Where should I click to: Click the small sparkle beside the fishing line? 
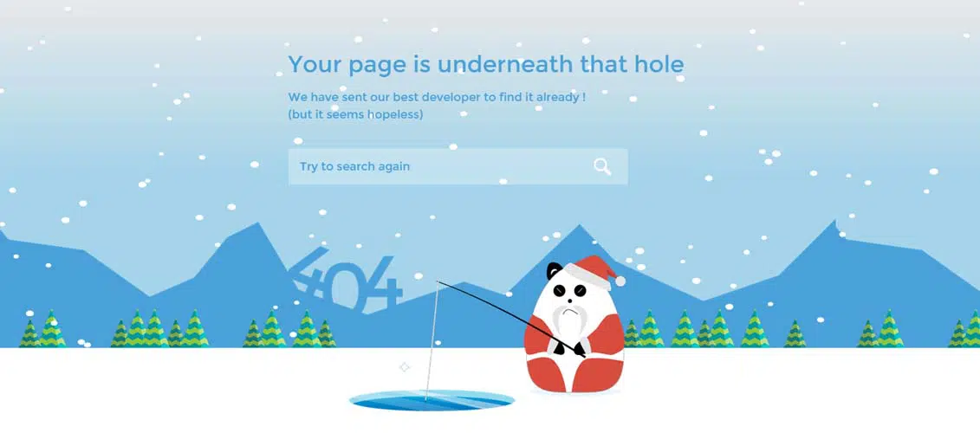(405, 367)
